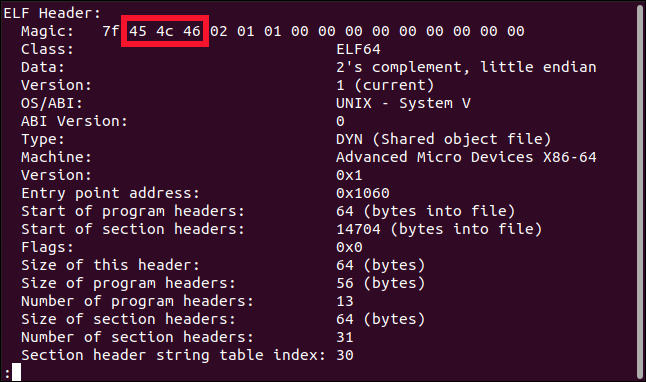Click the Advanced Micro Devices X86-64 text
The image size is (646, 382).
coord(466,157)
